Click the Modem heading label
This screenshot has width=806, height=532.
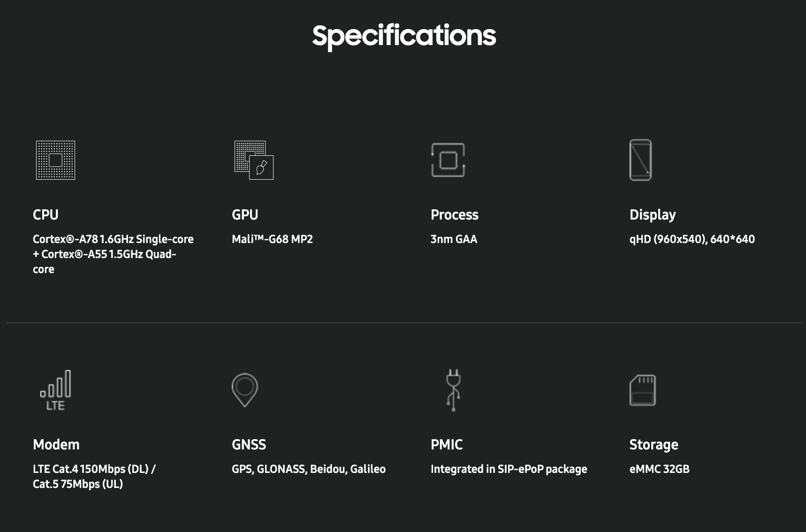[56, 445]
